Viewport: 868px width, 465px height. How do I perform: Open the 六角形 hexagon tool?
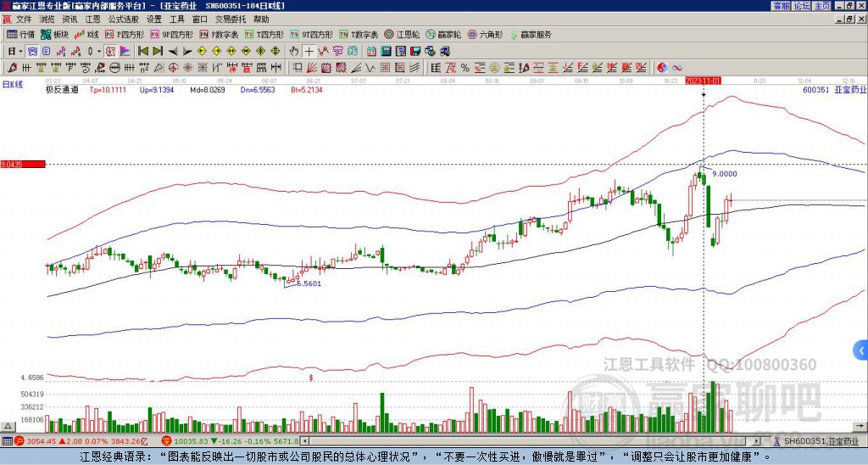(x=485, y=34)
